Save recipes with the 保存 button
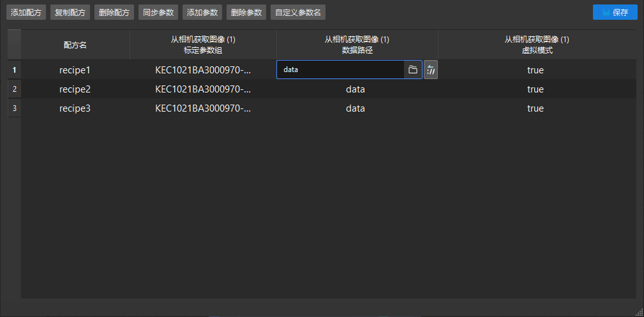This screenshot has width=644, height=317. pyautogui.click(x=615, y=12)
